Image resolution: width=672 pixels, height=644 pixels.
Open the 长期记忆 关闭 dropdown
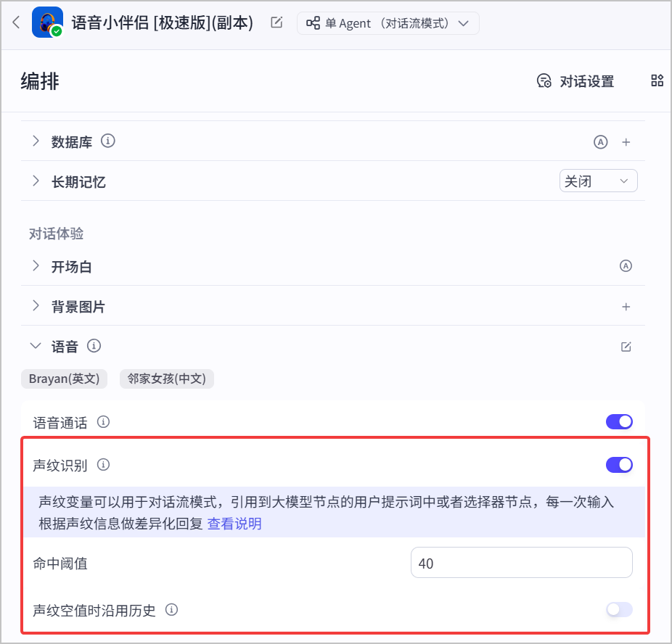598,181
